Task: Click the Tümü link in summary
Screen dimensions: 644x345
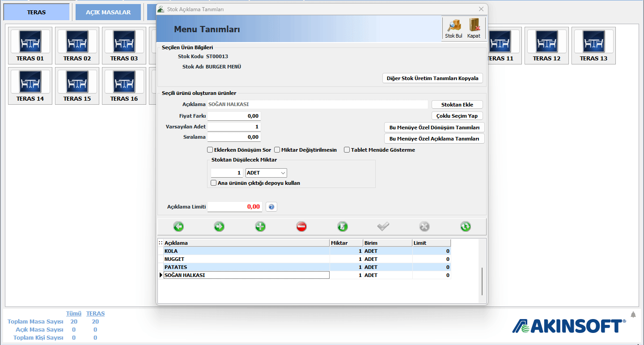Action: pyautogui.click(x=74, y=314)
